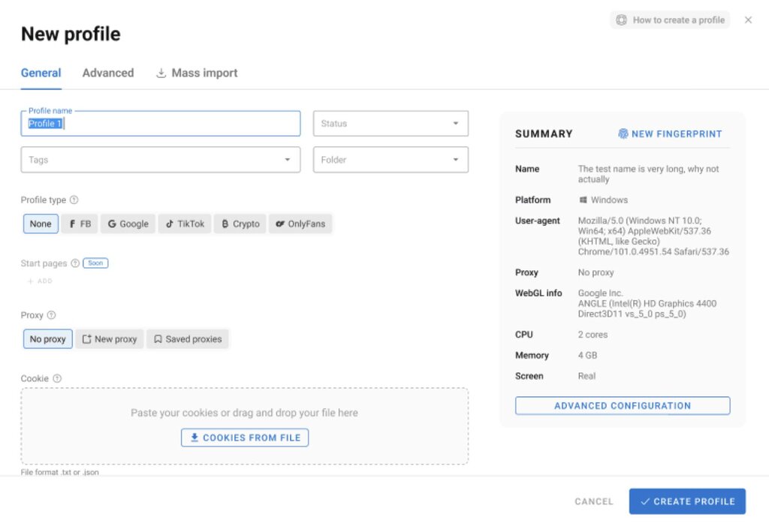Enable the No proxy option
The image size is (769, 532).
coord(47,338)
